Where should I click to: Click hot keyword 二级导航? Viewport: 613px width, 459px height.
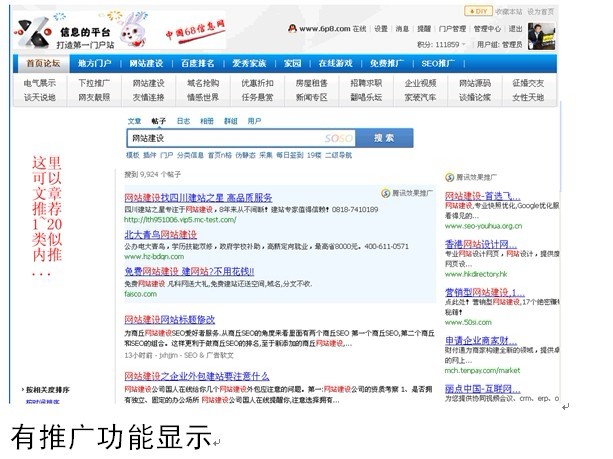(339, 155)
